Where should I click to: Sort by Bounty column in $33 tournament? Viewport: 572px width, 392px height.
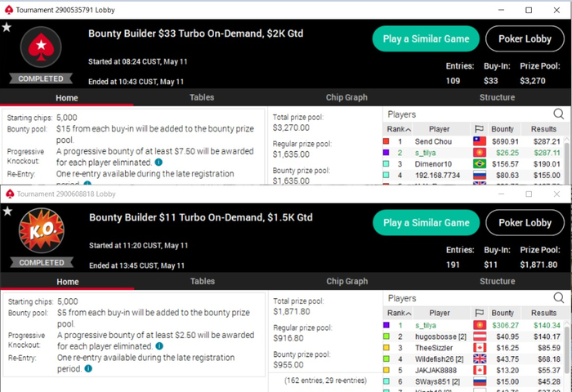point(503,129)
